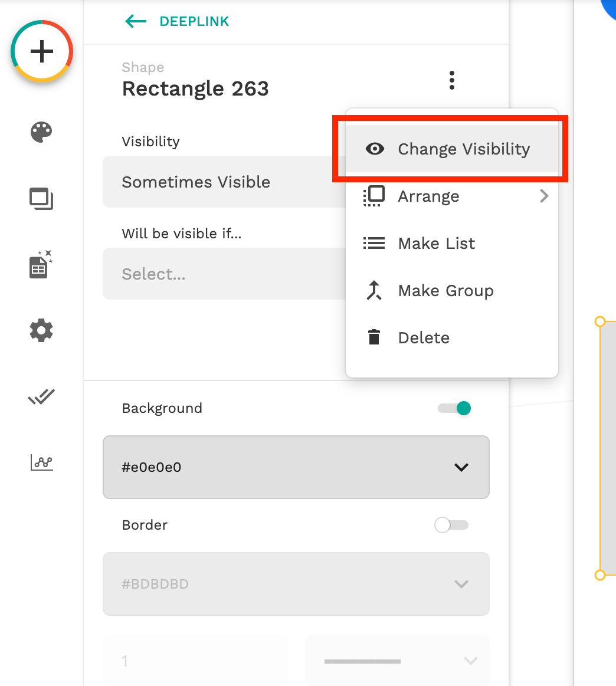The width and height of the screenshot is (616, 686).
Task: Turn off the Background toggle
Action: (x=455, y=408)
